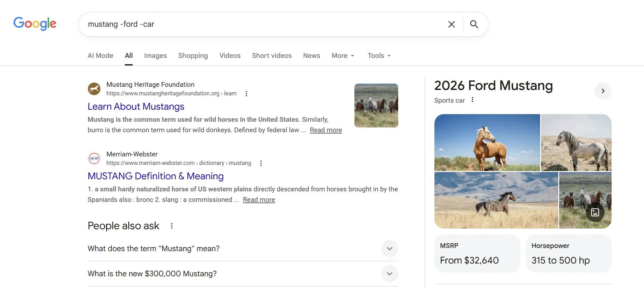Open options menu for Merriam-Webster result
The image size is (644, 288).
click(261, 163)
